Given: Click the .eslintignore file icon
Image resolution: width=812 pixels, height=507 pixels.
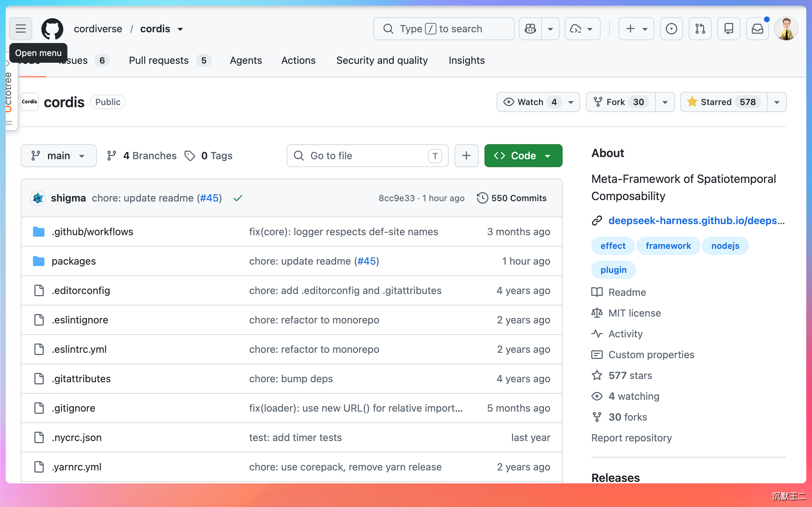Looking at the screenshot, I should (39, 320).
